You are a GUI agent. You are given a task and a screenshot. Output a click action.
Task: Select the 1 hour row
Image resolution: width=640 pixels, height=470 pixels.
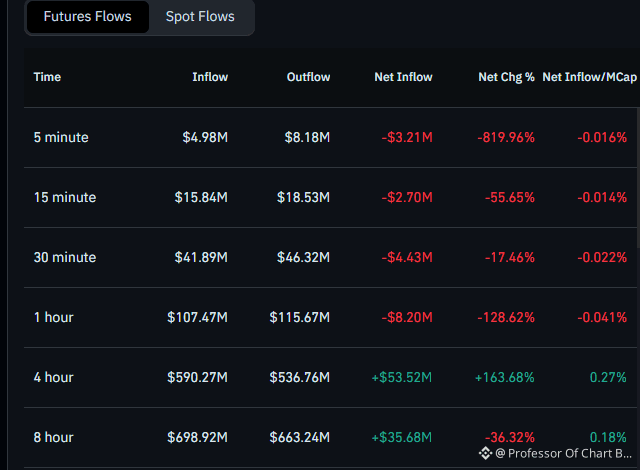point(330,317)
